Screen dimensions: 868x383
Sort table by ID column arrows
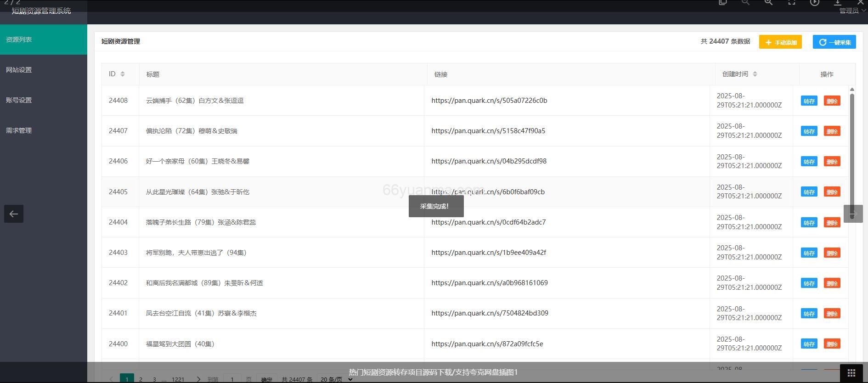tap(123, 74)
